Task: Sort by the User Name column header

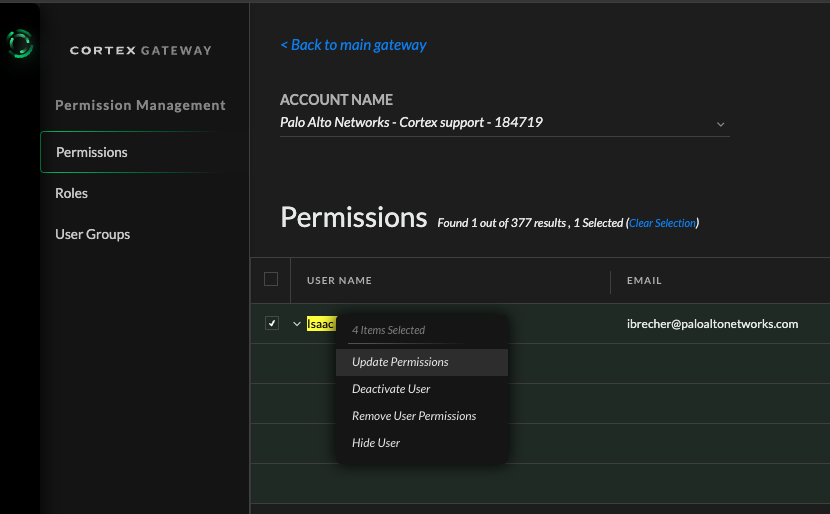Action: (339, 281)
